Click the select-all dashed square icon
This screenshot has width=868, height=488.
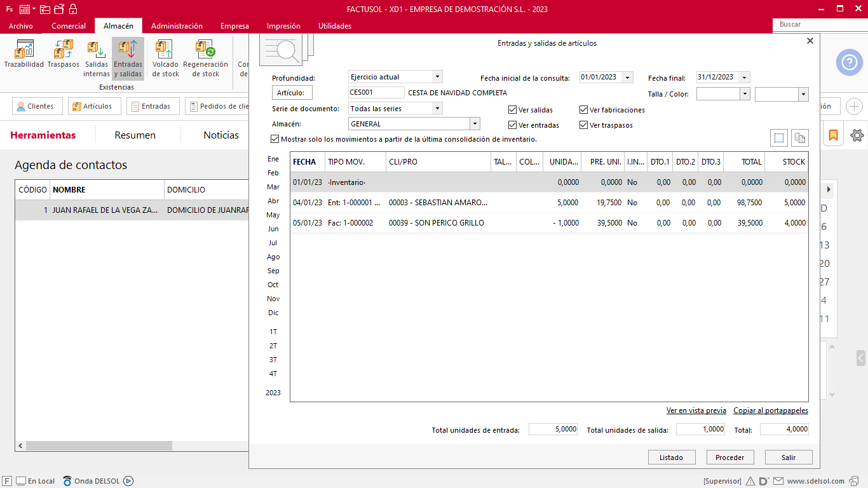coord(779,138)
